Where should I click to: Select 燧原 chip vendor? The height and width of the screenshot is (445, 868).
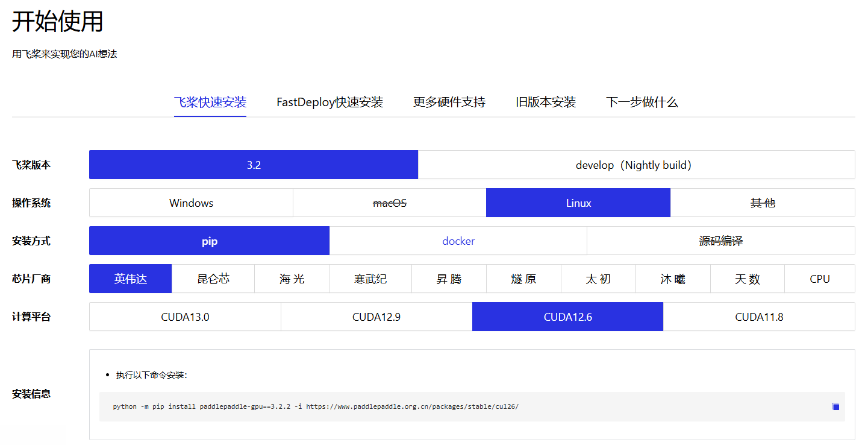[524, 279]
